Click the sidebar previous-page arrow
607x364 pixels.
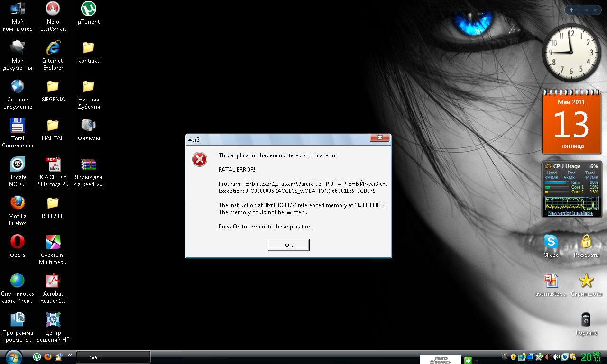585,10
